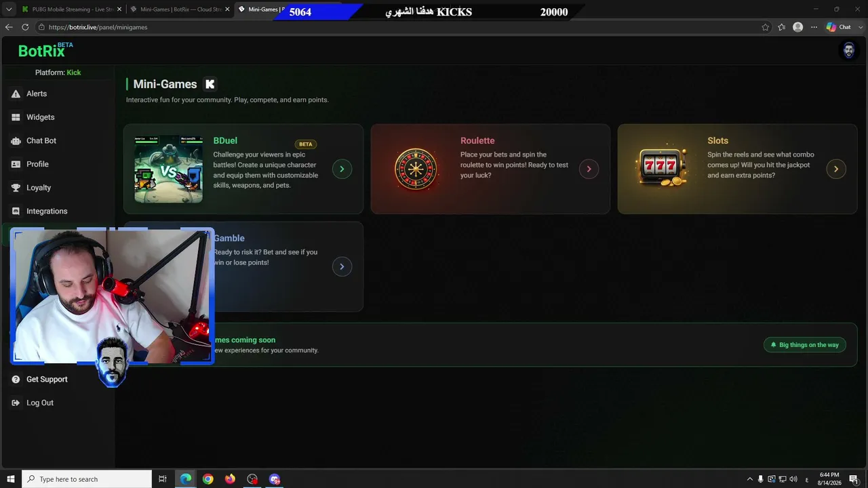
Task: Close the PUBG Mobile Streaming tab
Action: click(x=119, y=9)
